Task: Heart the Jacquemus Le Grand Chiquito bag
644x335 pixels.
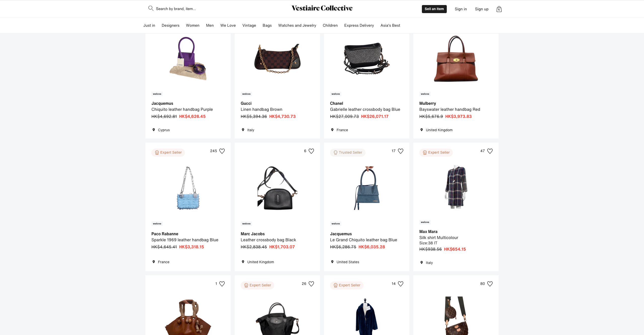Action: [400, 151]
